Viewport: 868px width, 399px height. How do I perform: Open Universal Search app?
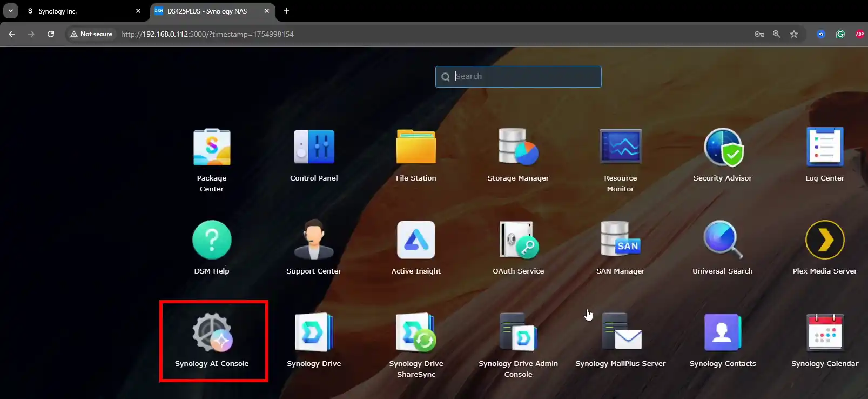pos(723,240)
